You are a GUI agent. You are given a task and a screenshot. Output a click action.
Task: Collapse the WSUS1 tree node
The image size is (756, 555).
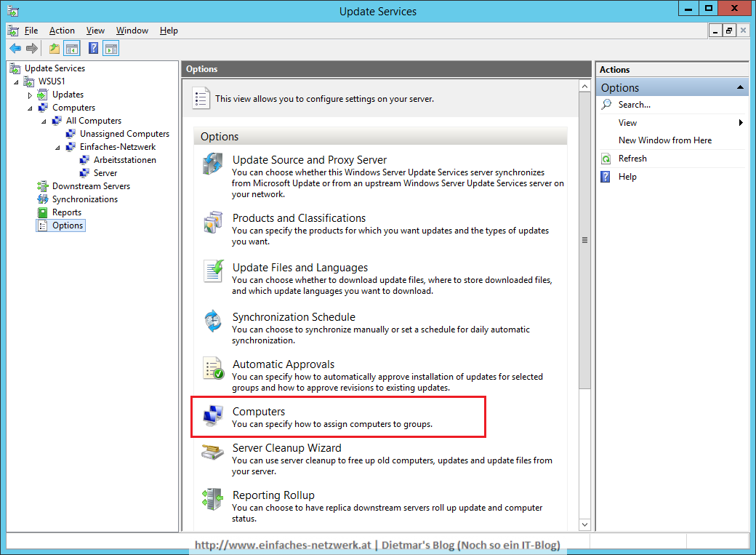(16, 82)
